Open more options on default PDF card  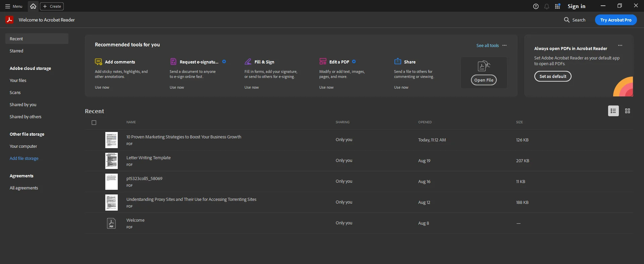tap(620, 45)
